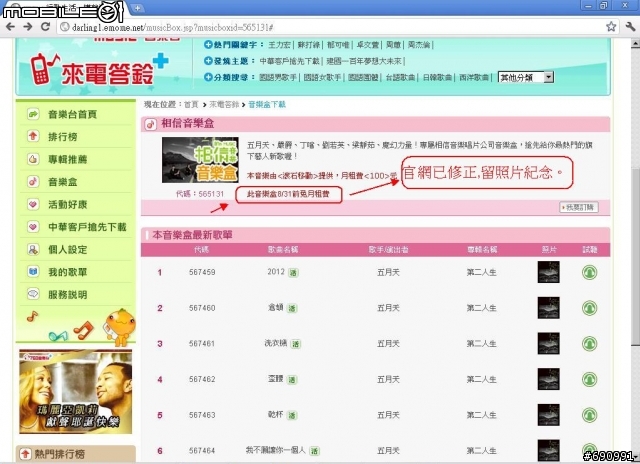
Task: Click the 周杰倫 hot keyword link
Action: (419, 45)
